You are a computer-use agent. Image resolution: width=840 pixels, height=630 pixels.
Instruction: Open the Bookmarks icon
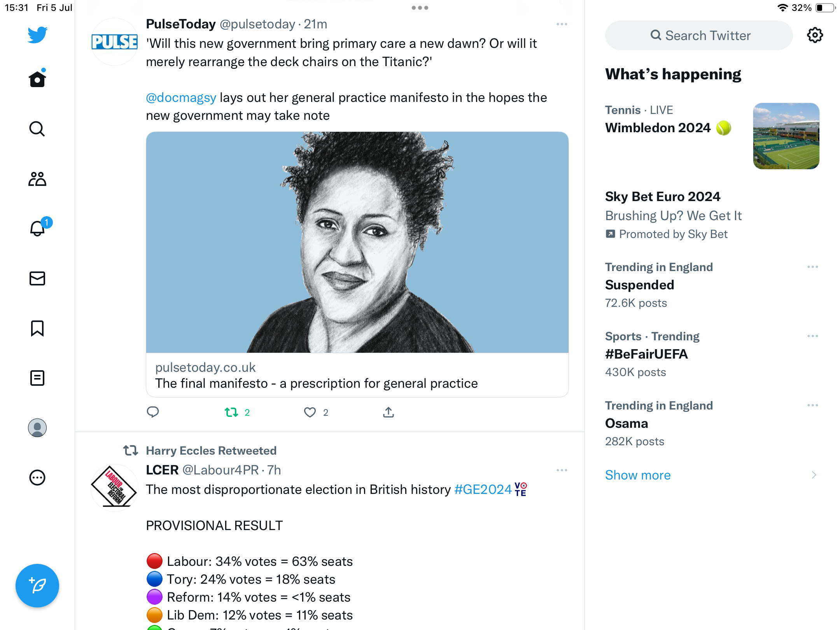pos(37,328)
